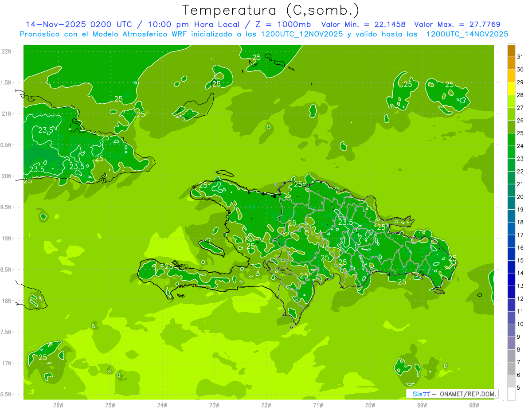Pick the lime legend band between 27 and 28
This screenshot has width=532, height=411.
(511, 102)
